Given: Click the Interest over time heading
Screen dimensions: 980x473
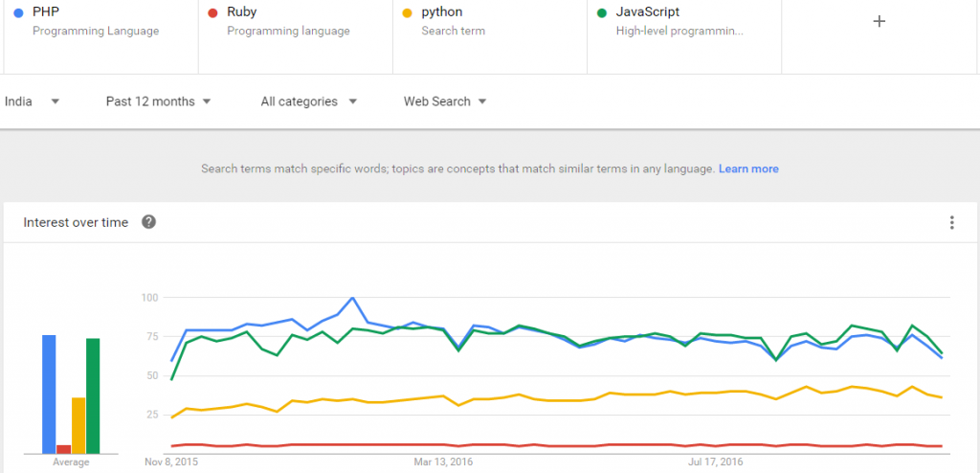Looking at the screenshot, I should 76,222.
